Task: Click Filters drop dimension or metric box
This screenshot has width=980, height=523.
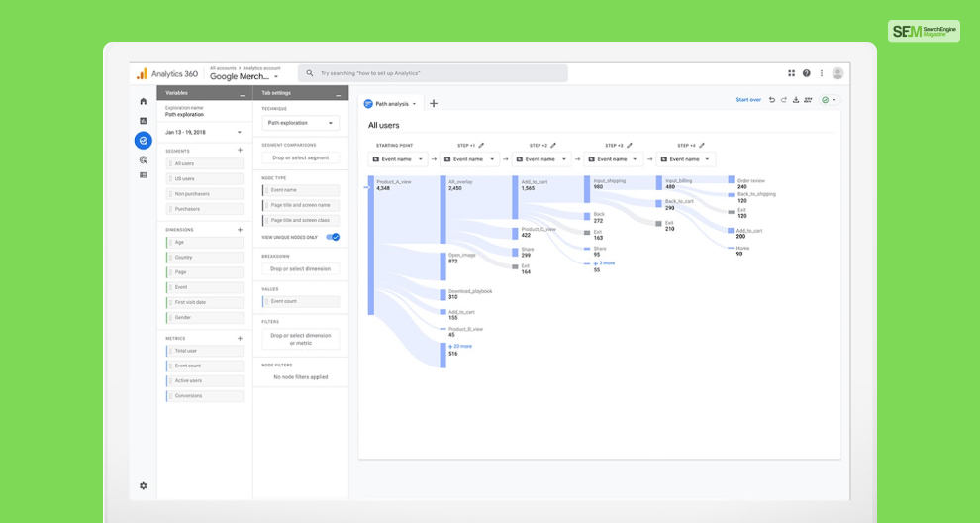Action: [301, 339]
